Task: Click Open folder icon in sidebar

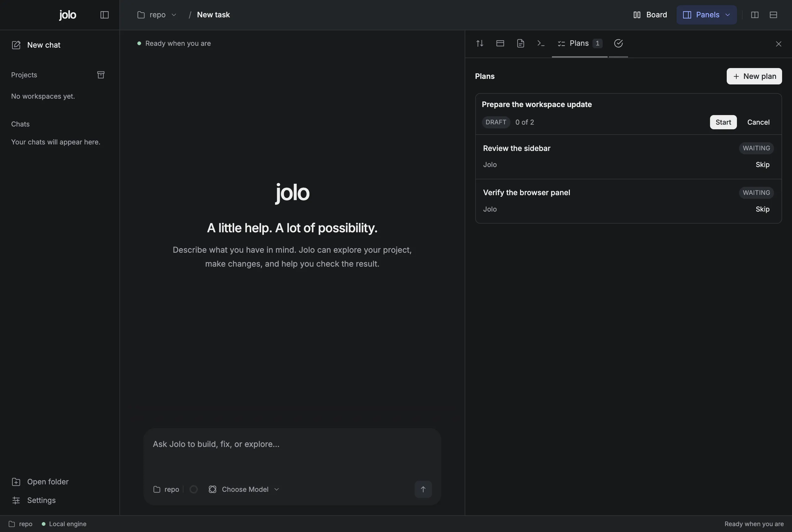Action: click(x=16, y=482)
